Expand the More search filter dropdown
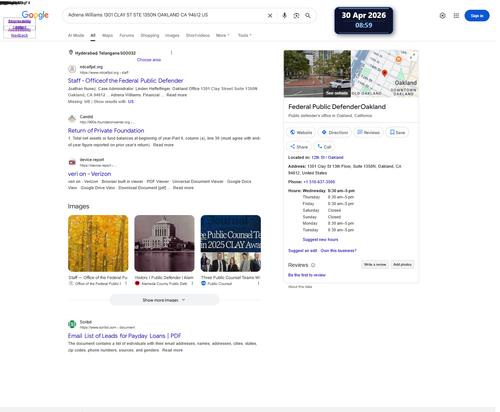The image size is (500, 412). pos(222,35)
